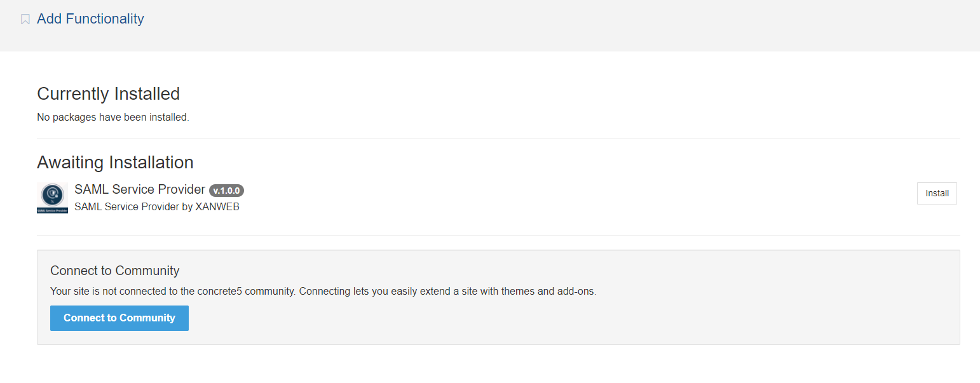Click the gray header bar's empty area

click(x=508, y=25)
